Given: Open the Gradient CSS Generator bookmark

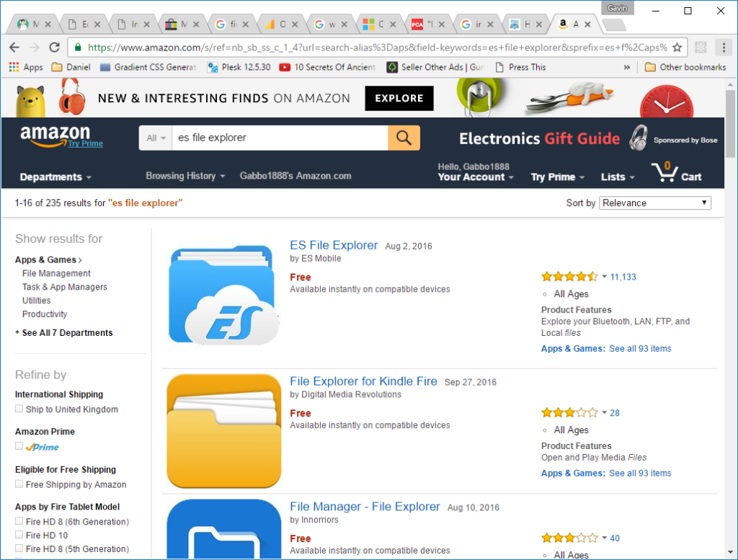Looking at the screenshot, I should (148, 67).
